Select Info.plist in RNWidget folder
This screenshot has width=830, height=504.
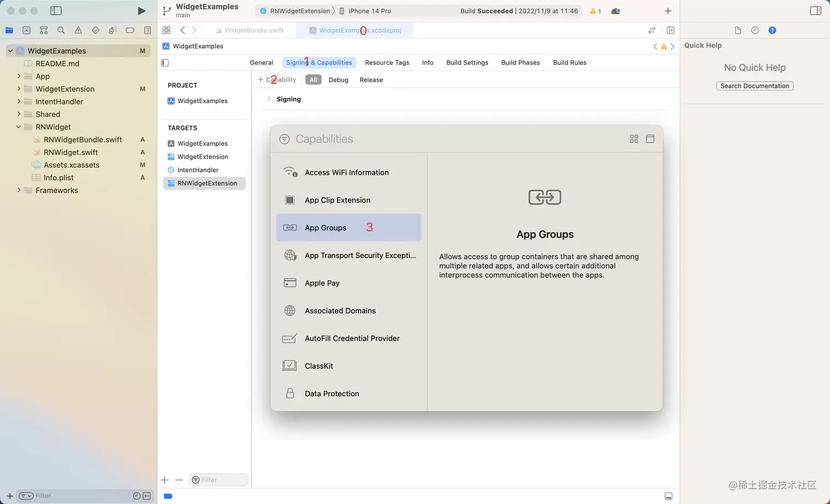click(x=59, y=178)
